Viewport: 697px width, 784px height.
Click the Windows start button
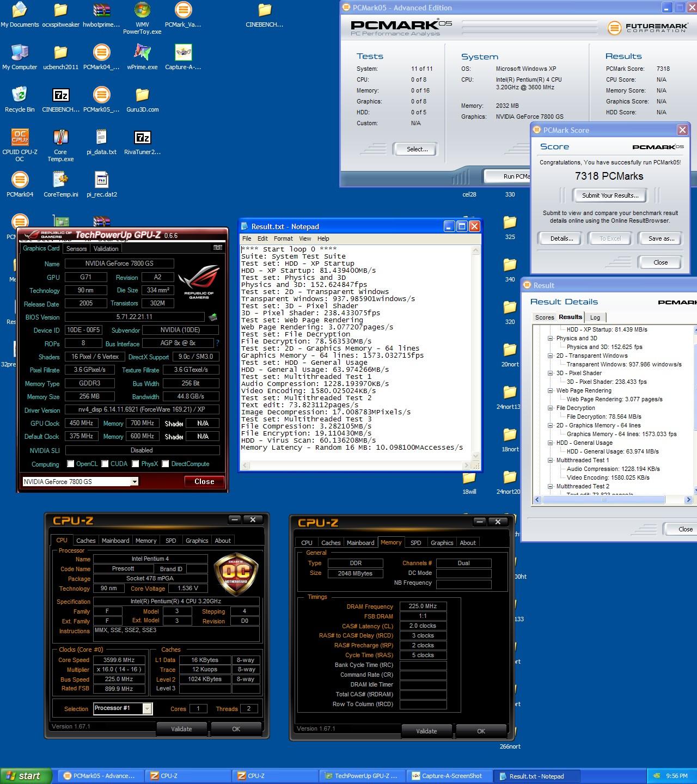26,776
